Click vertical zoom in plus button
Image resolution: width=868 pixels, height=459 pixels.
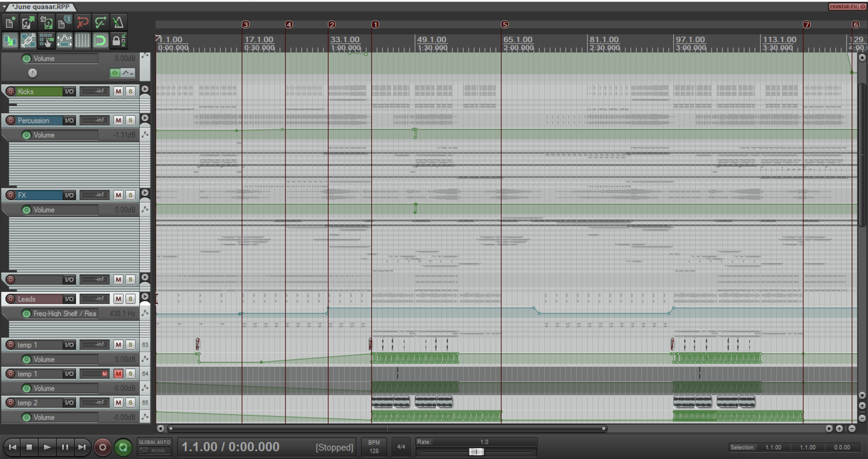click(x=862, y=406)
